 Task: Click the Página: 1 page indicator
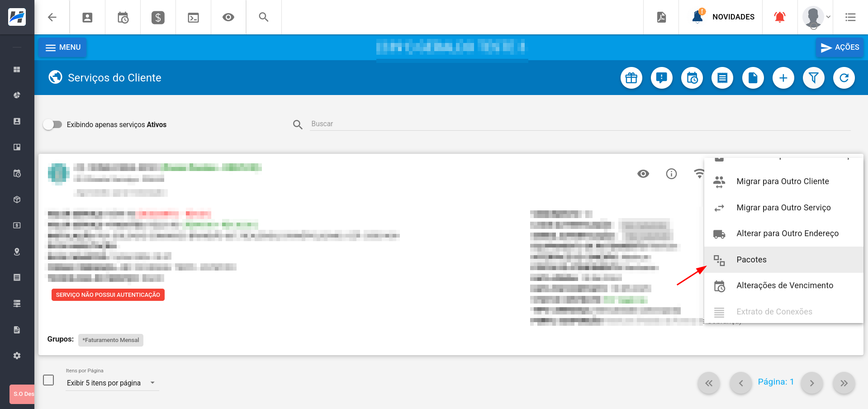coord(776,382)
